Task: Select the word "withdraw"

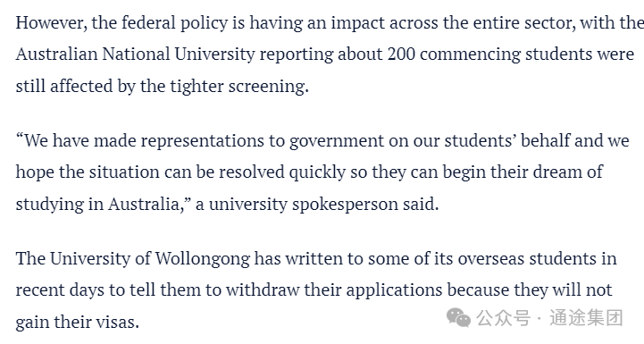Action: 263,289
